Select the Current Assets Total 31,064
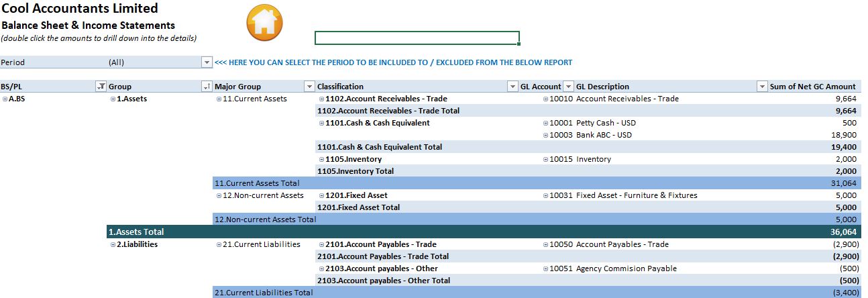This screenshot has width=868, height=298. coord(843,183)
